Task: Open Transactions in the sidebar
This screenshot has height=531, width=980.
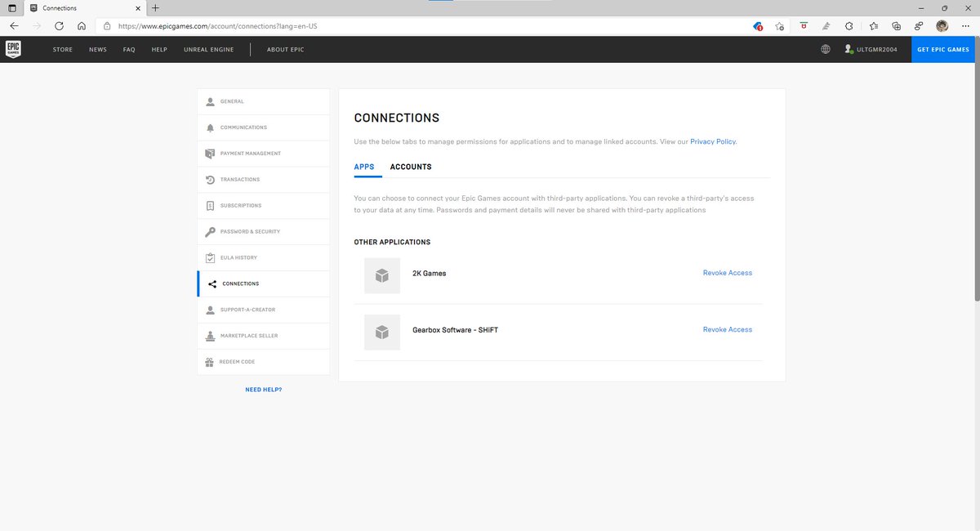Action: pos(264,180)
